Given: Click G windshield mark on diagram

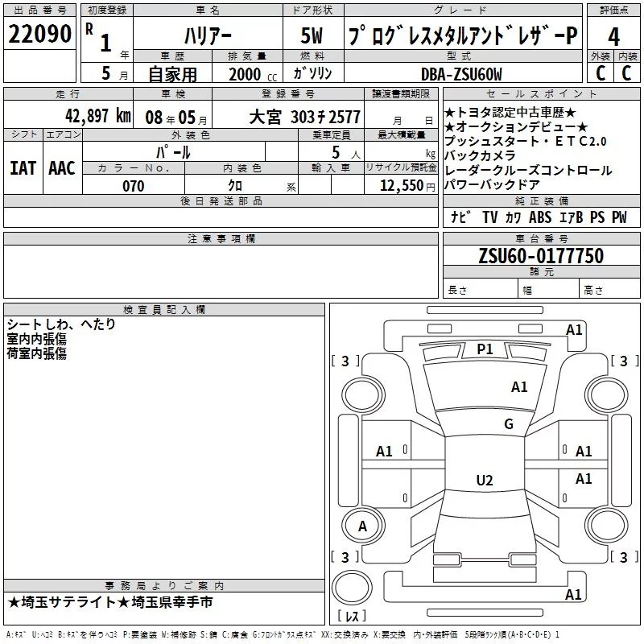Looking at the screenshot, I should point(509,424).
